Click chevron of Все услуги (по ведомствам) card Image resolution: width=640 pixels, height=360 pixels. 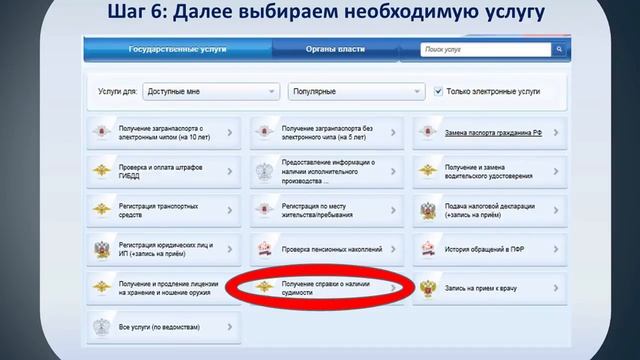(230, 327)
